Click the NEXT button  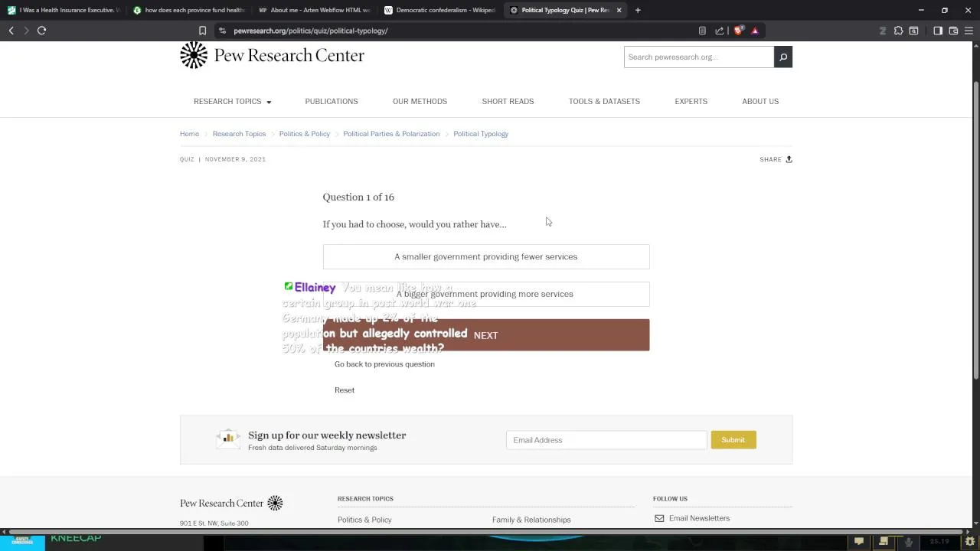point(486,335)
